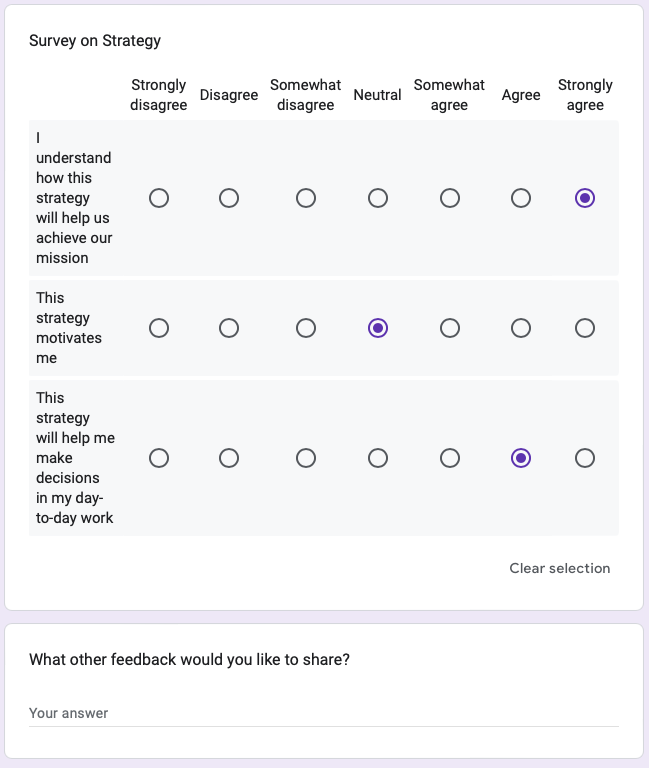This screenshot has width=649, height=768.
Task: Mark Agree for understanding strategy mission row
Action: click(521, 198)
